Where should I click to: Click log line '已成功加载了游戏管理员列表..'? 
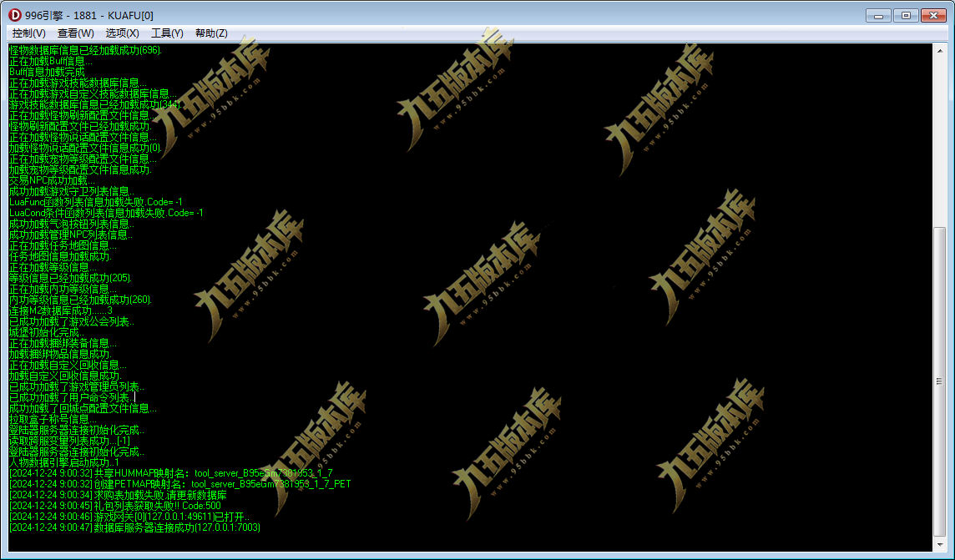[x=77, y=386]
